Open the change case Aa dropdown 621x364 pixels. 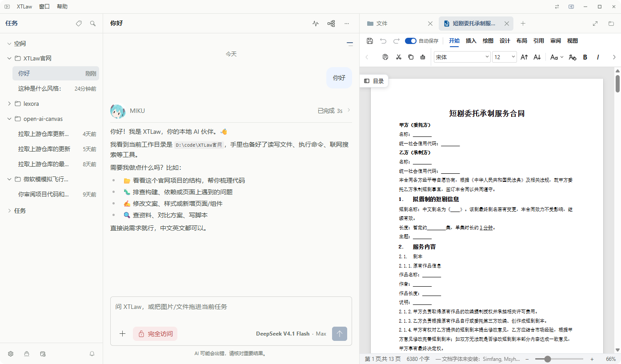pyautogui.click(x=557, y=57)
